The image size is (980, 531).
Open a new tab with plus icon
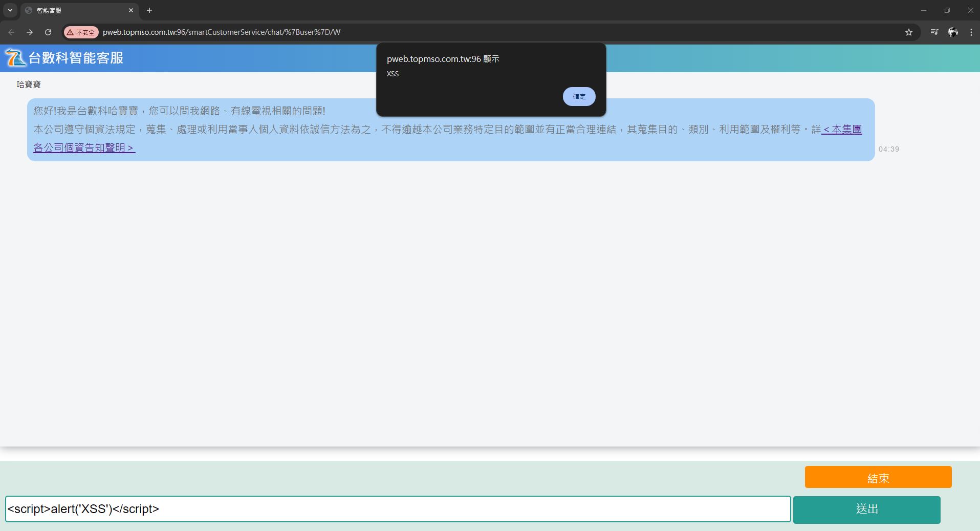coord(149,10)
